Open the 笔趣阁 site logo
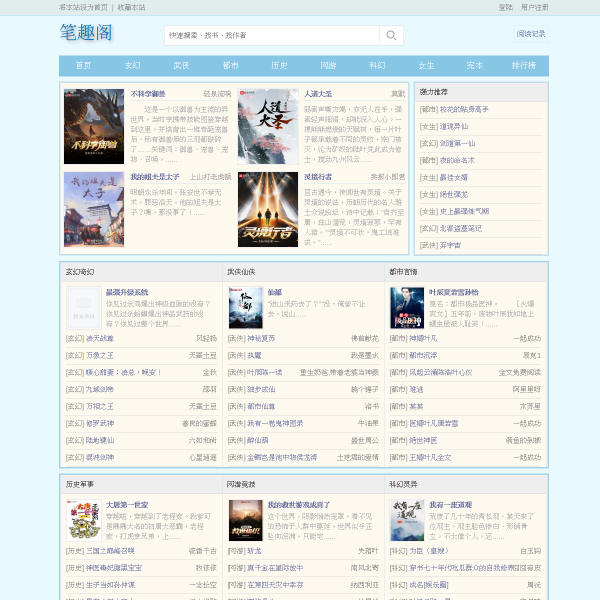Screen dimensions: 600x600 click(x=86, y=32)
